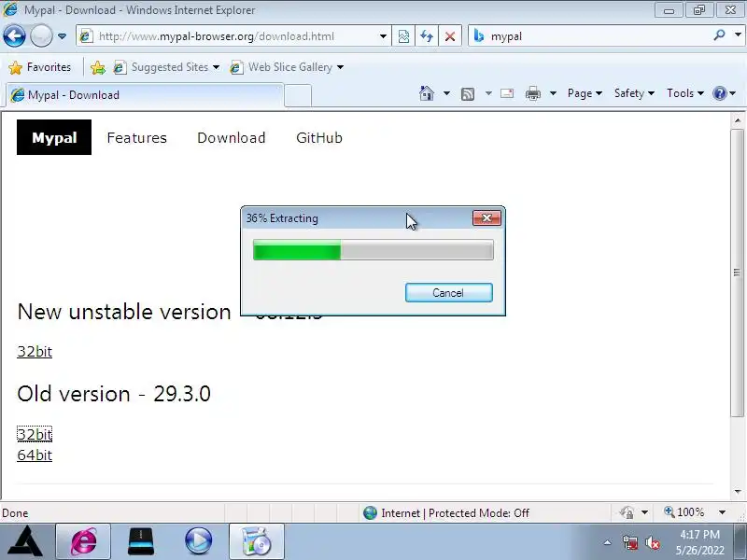Expand the status bar privacy dropdown arrow
The width and height of the screenshot is (747, 560).
(644, 512)
